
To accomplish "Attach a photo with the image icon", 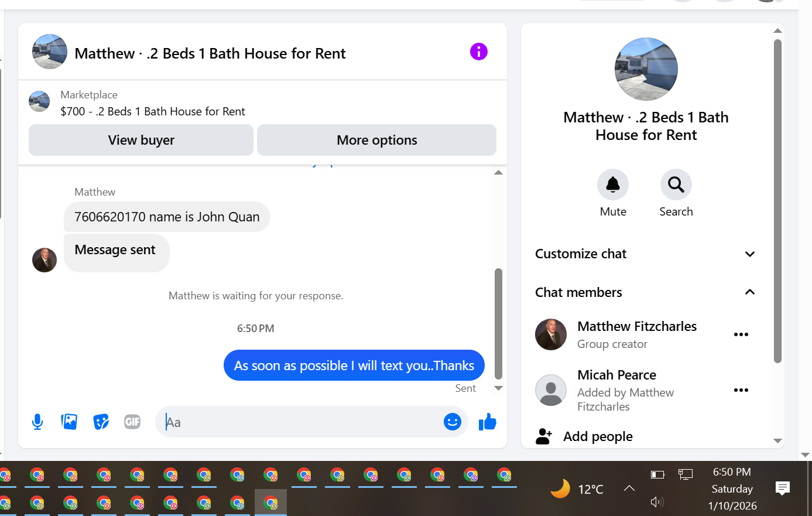I will [x=69, y=422].
